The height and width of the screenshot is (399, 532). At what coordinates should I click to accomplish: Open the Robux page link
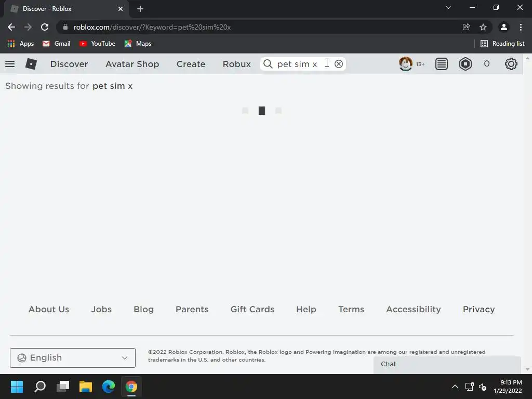pyautogui.click(x=236, y=64)
